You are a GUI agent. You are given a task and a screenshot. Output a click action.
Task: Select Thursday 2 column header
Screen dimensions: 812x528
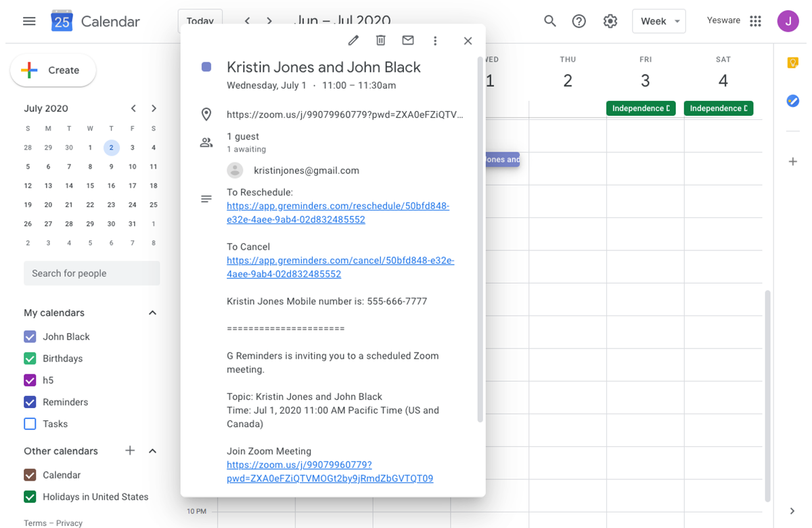(x=568, y=74)
